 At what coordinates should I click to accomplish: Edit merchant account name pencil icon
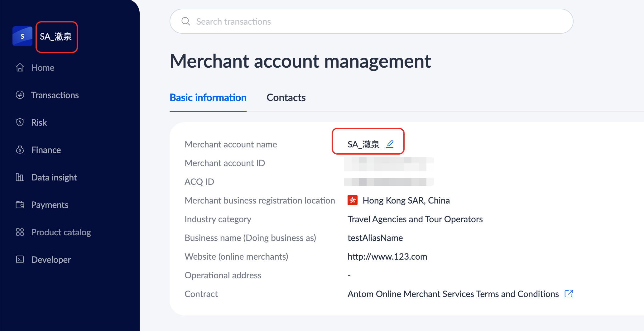(x=390, y=144)
